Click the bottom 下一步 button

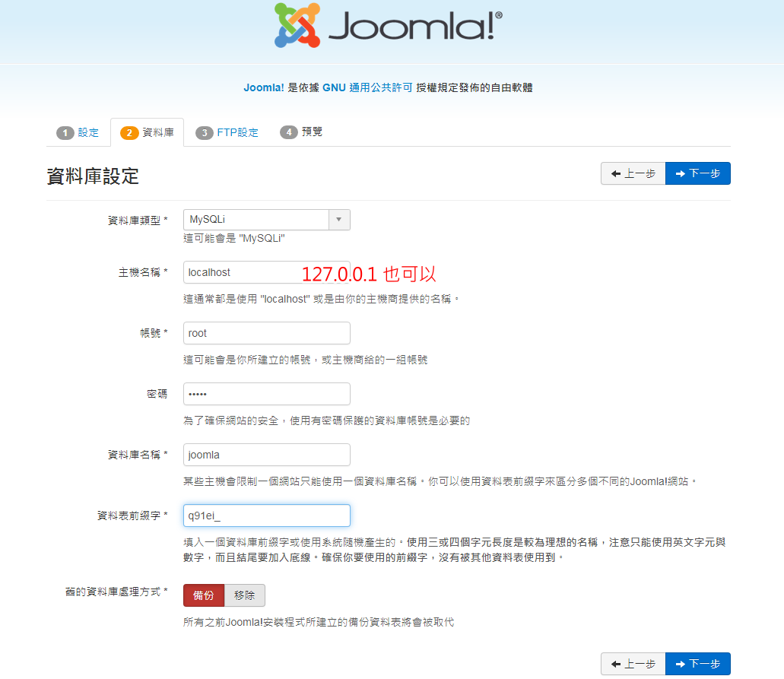click(697, 664)
